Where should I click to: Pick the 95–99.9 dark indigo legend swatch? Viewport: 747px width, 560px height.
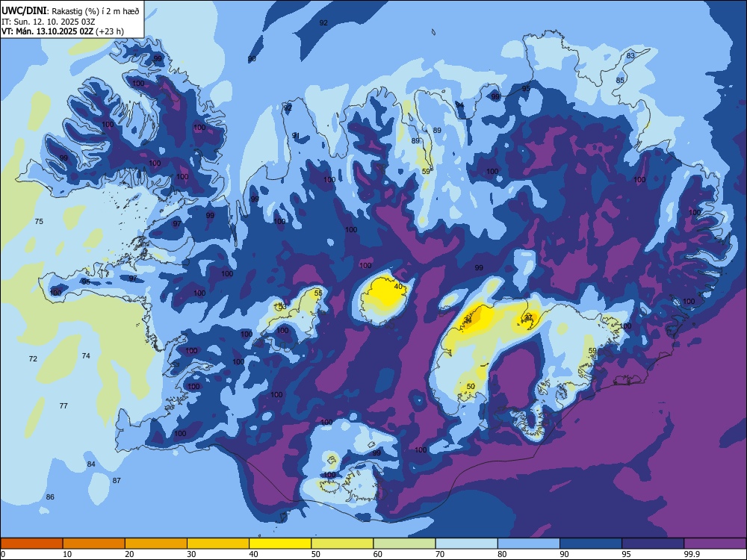tap(653, 544)
